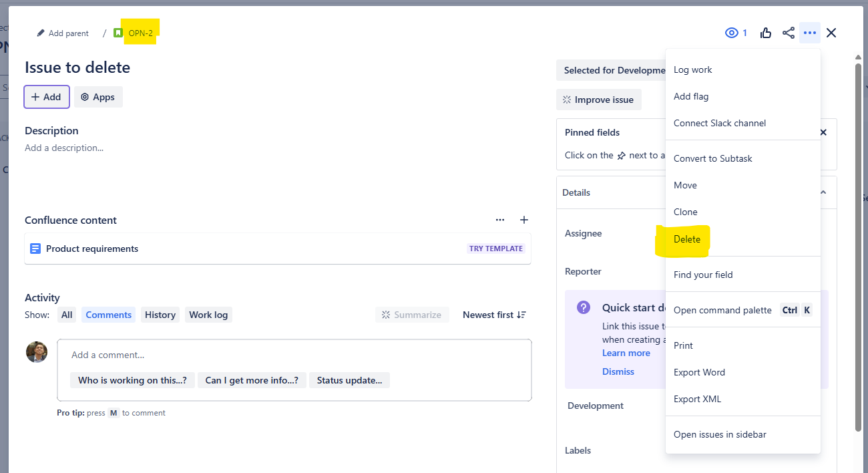
Task: Click into the Add a comment field
Action: (294, 355)
